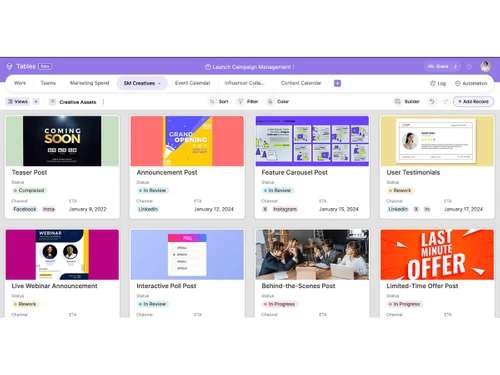The width and height of the screenshot is (500, 375).
Task: Click the Teaser Post title
Action: tap(29, 172)
